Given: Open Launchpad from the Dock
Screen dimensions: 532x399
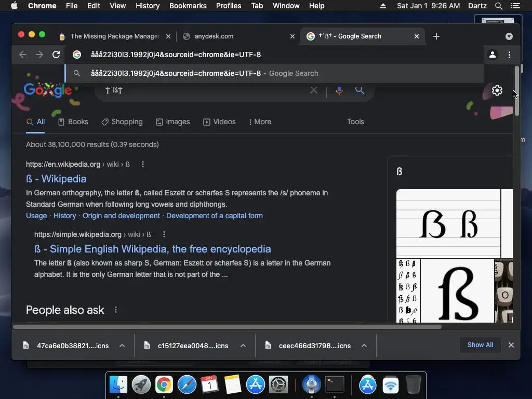Looking at the screenshot, I should coord(141,385).
